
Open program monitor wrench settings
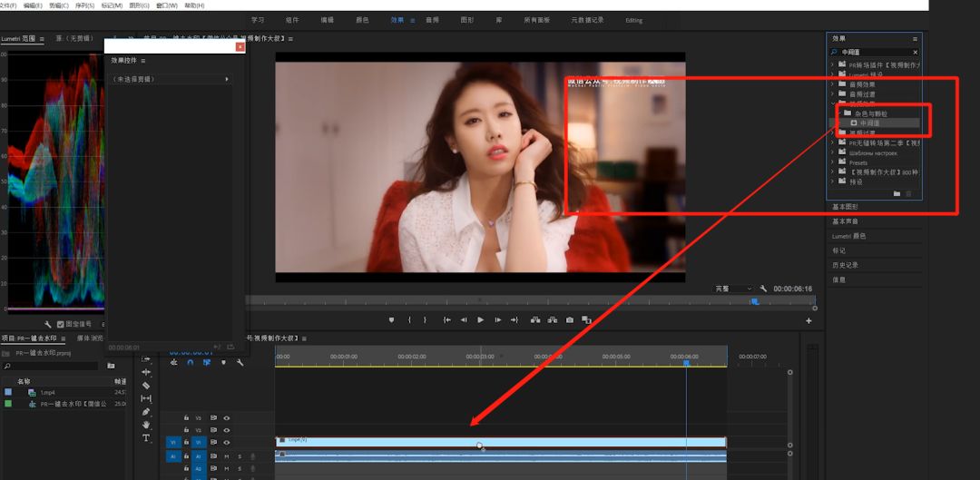click(x=763, y=289)
